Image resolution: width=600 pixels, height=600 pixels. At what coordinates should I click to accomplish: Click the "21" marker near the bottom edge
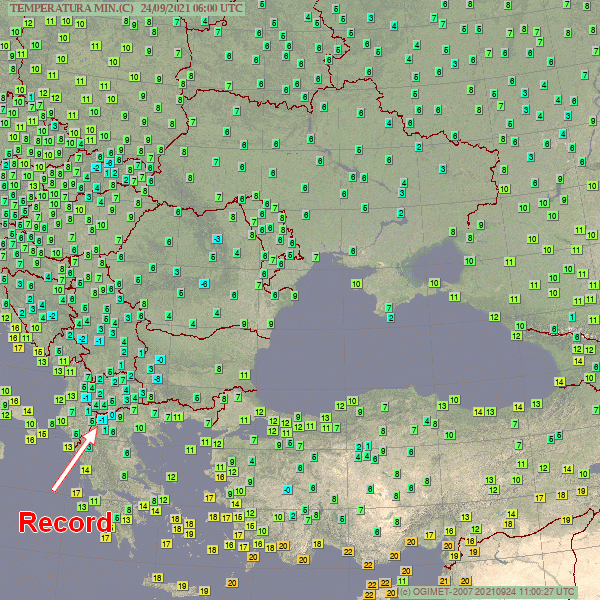pos(443,581)
